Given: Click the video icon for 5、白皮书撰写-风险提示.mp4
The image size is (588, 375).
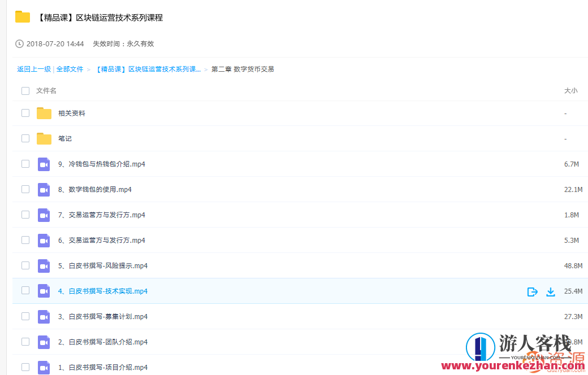Looking at the screenshot, I should 44,265.
